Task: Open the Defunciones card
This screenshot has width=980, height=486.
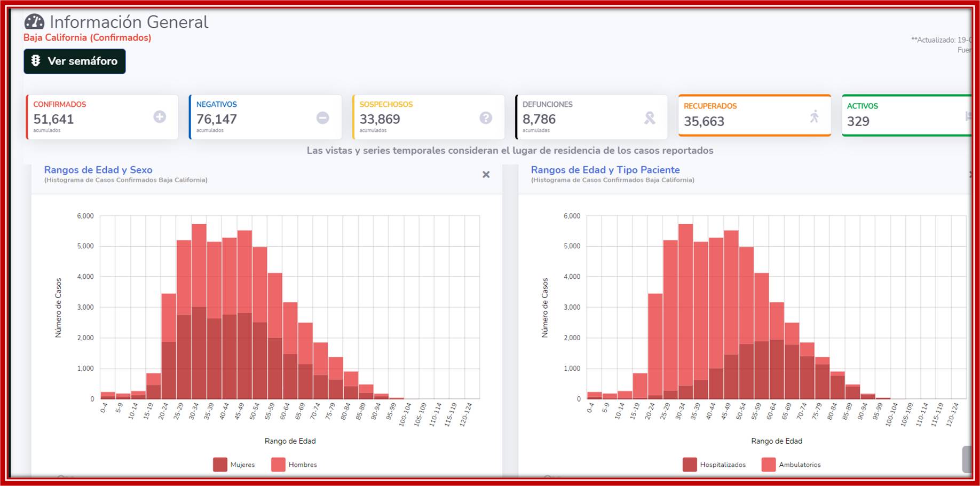Action: pyautogui.click(x=591, y=117)
